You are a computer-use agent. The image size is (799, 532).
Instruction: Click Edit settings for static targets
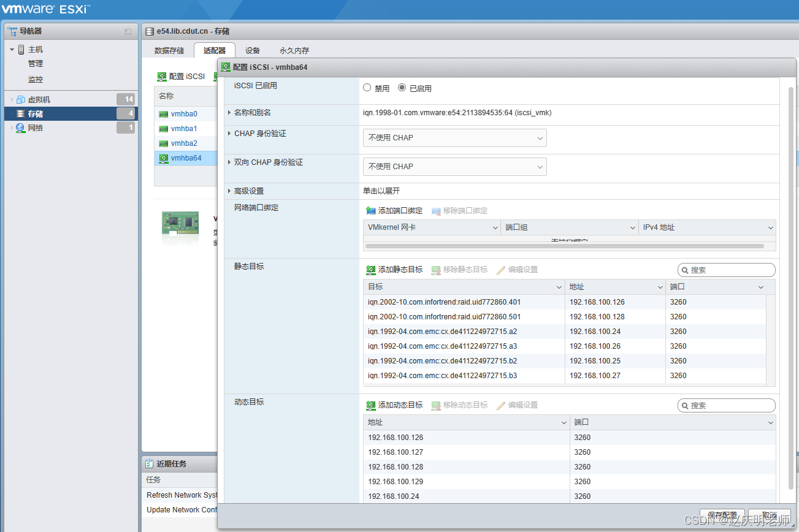(x=517, y=270)
